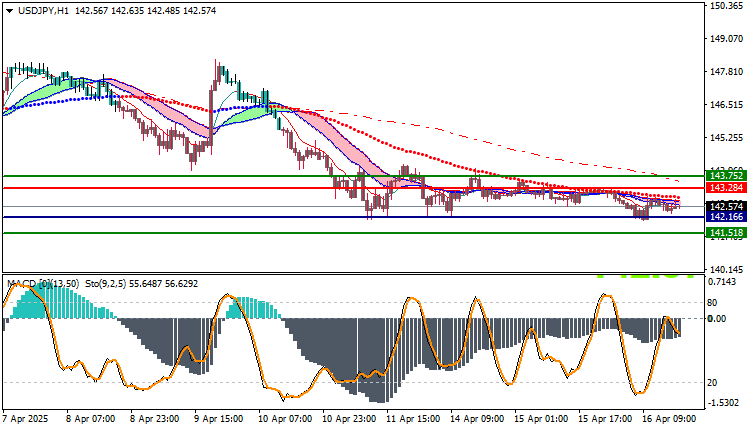Click the -1.5302 indicator scale value
750x430 pixels.
click(723, 403)
